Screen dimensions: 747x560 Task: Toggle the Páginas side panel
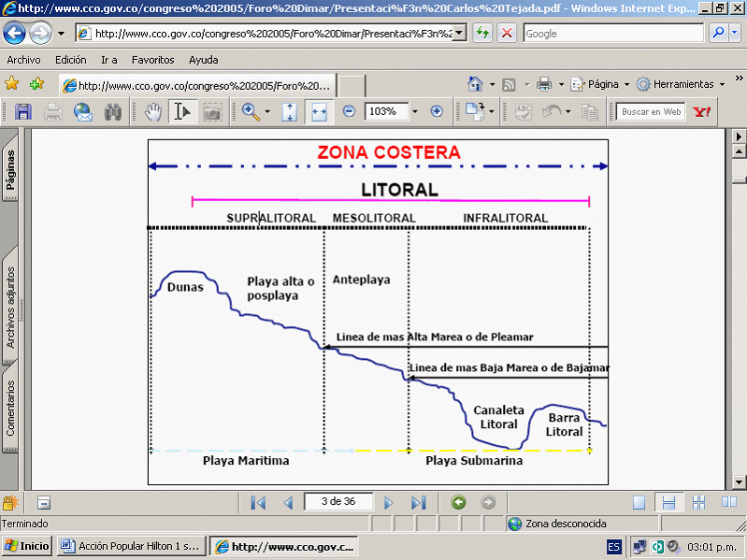click(x=10, y=168)
